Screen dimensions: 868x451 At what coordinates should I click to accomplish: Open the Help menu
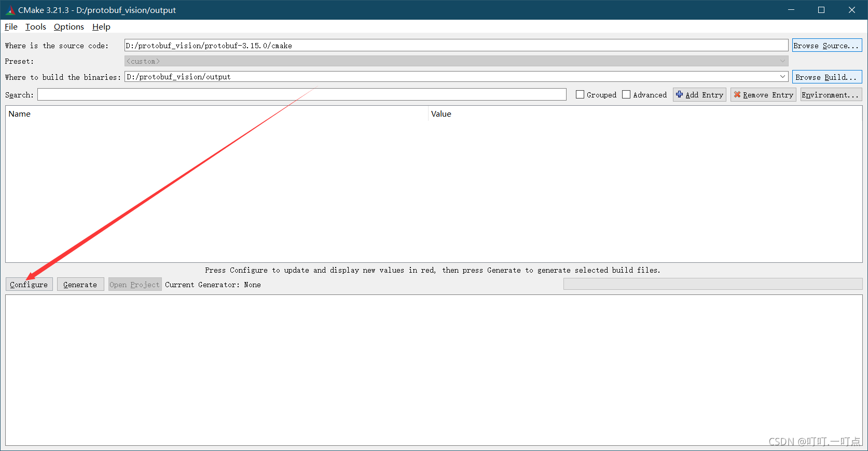tap(101, 27)
